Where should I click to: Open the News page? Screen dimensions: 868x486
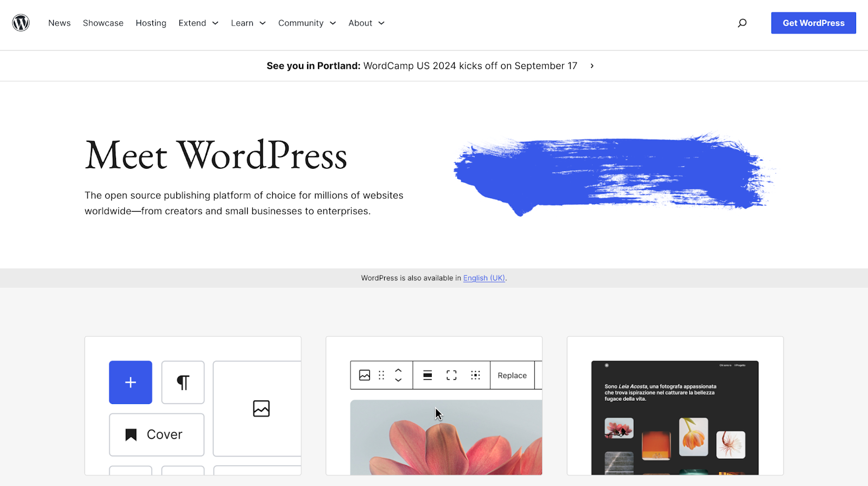tap(60, 23)
